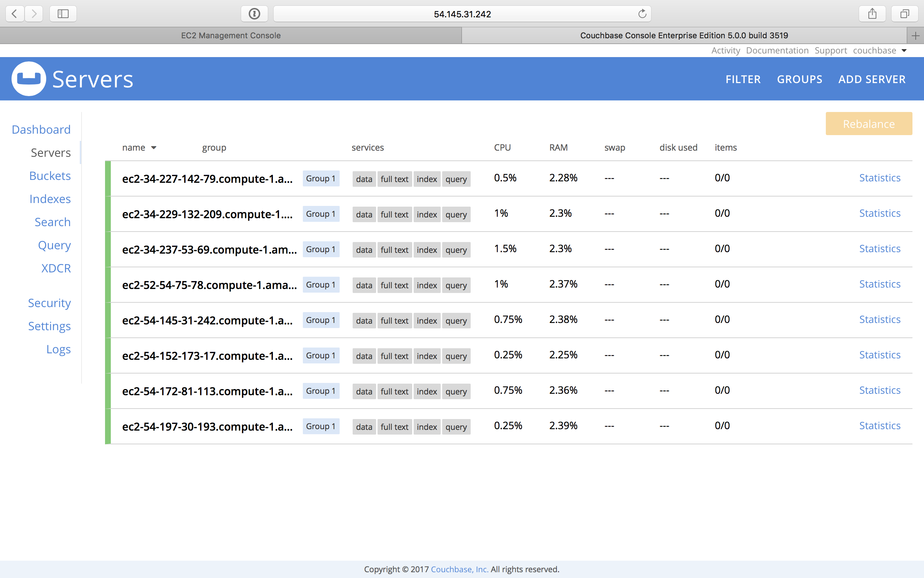This screenshot has height=578, width=924.
Task: Click the address bar showing 54.145.31.242
Action: [x=462, y=14]
